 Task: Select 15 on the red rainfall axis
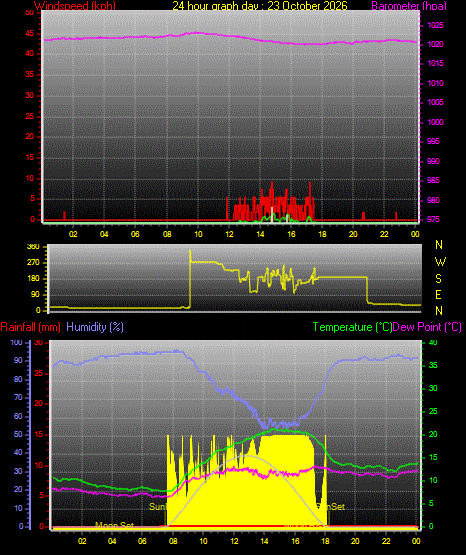point(39,434)
